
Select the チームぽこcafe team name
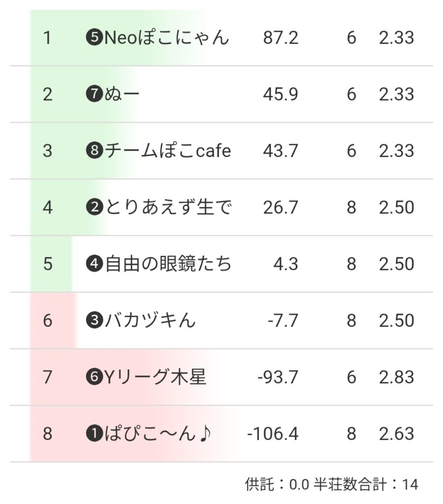167,151
